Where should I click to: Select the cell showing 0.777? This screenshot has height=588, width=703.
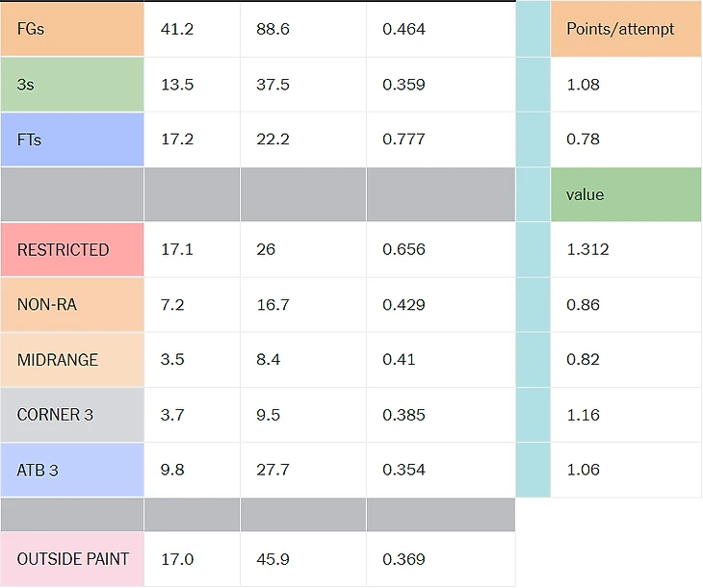440,140
